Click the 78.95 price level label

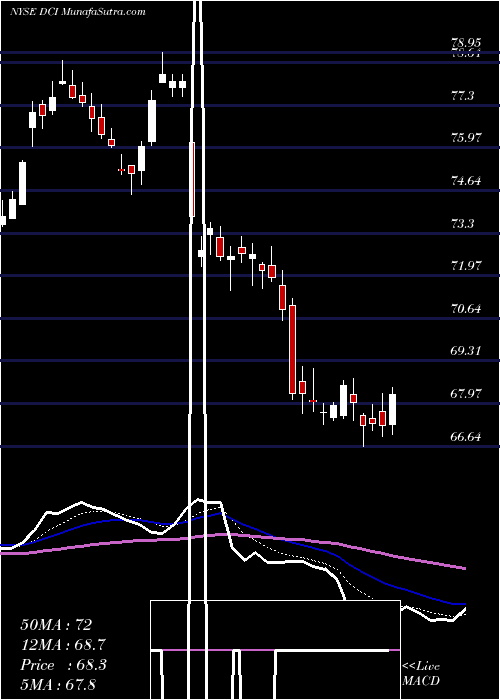[x=466, y=43]
